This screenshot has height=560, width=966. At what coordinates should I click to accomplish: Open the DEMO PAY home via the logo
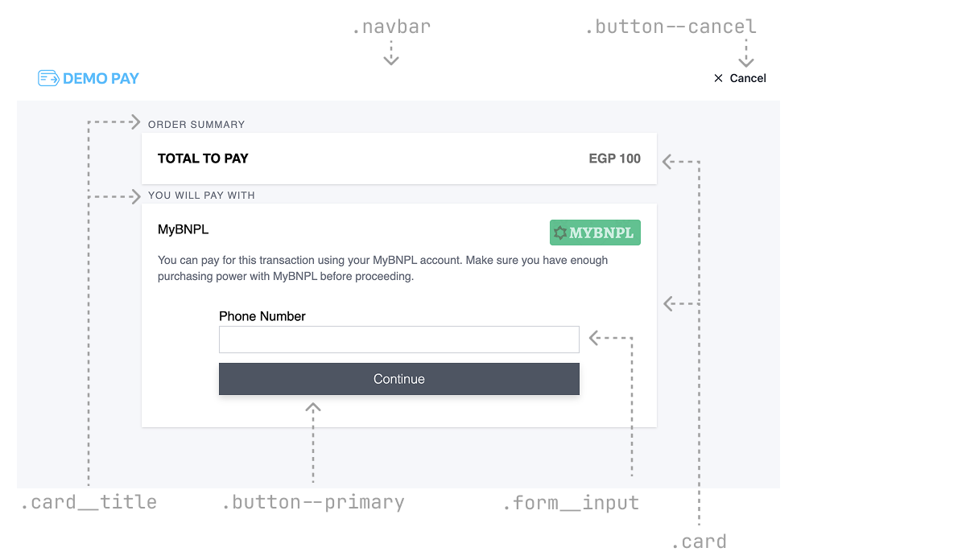click(89, 77)
